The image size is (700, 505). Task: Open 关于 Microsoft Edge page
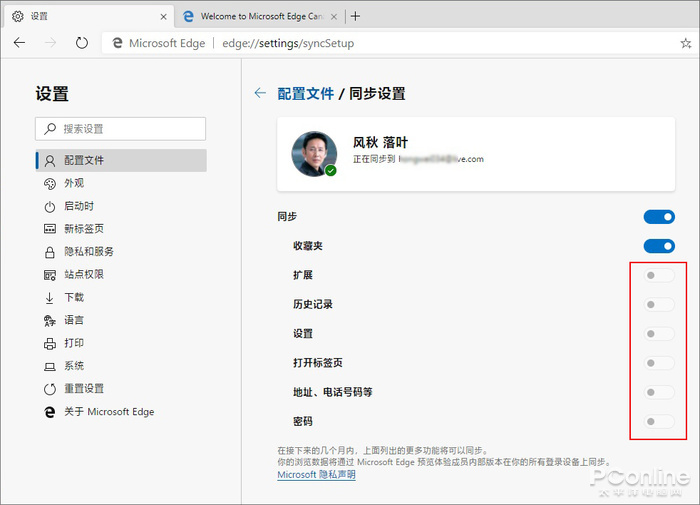(x=109, y=412)
